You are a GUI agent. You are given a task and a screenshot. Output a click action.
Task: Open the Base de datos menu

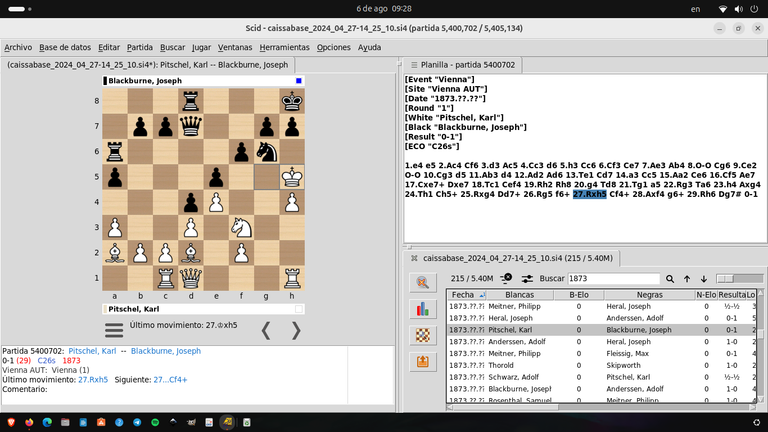click(65, 48)
